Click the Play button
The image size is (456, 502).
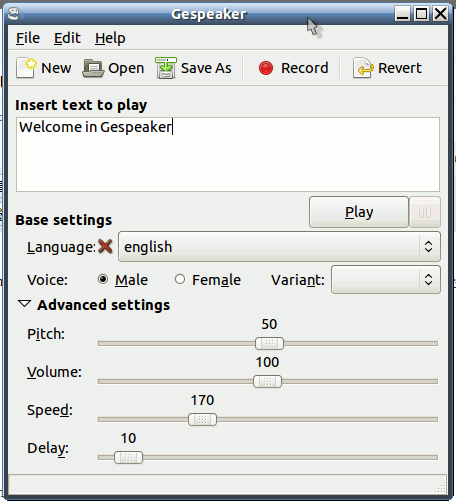pos(359,212)
